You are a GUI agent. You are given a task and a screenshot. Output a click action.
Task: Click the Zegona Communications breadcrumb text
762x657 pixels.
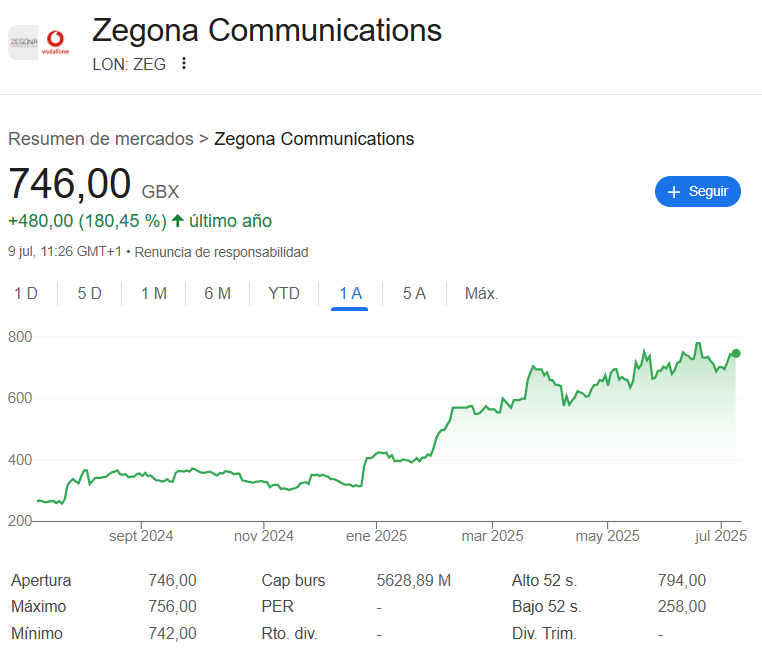314,139
